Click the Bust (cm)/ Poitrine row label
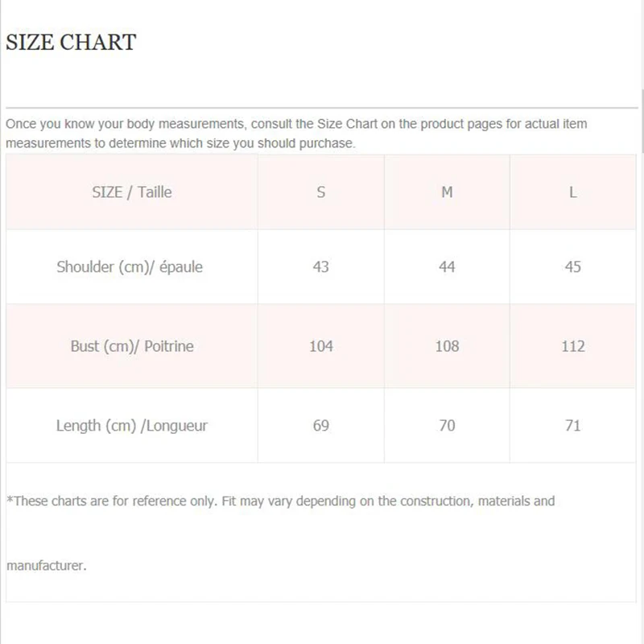This screenshot has height=644, width=644. click(132, 346)
